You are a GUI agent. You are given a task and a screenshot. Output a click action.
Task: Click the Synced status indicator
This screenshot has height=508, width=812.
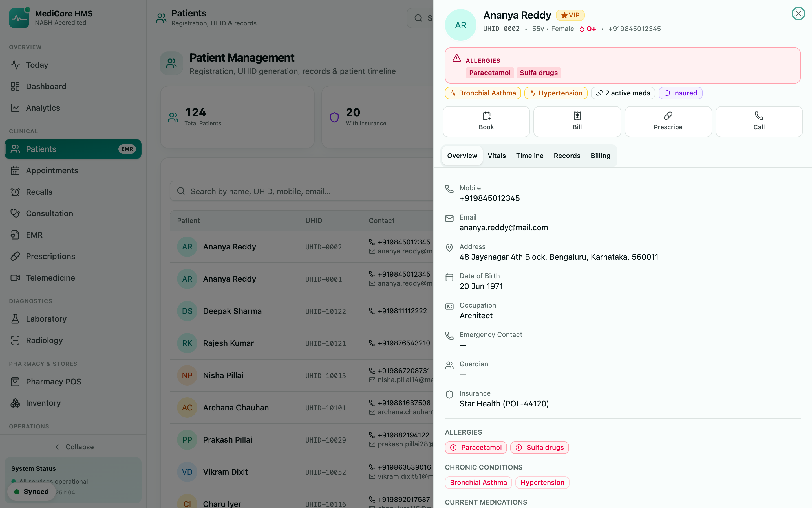tap(31, 492)
